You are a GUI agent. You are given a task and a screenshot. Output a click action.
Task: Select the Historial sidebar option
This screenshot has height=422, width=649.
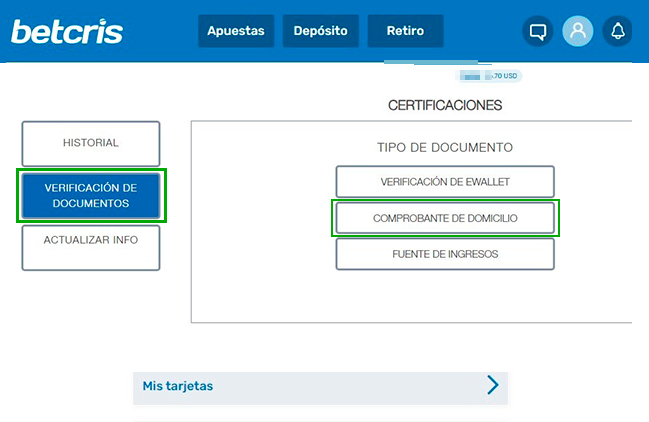(x=91, y=144)
